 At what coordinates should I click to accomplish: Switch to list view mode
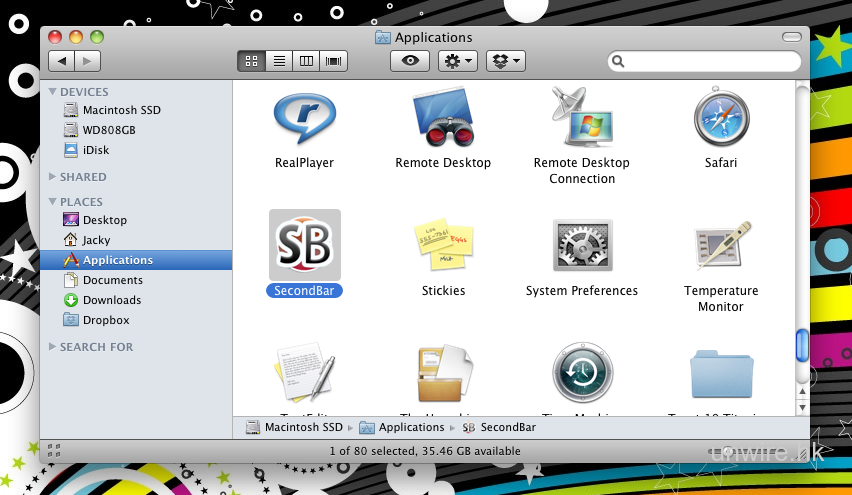click(x=279, y=61)
